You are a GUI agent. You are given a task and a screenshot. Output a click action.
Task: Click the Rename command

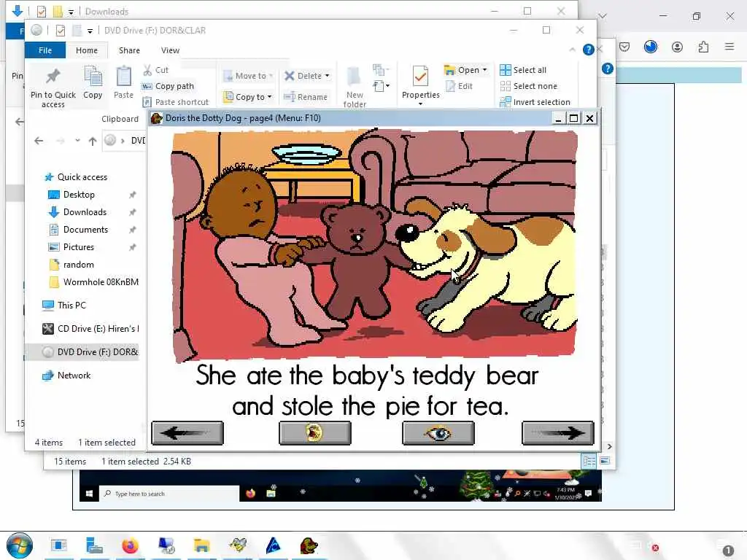pyautogui.click(x=306, y=97)
